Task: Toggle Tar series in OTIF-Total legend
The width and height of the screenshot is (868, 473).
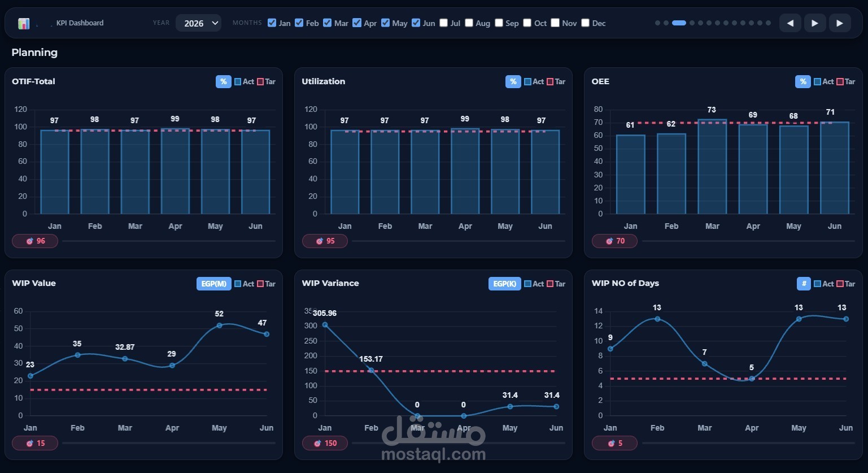Action: click(266, 82)
